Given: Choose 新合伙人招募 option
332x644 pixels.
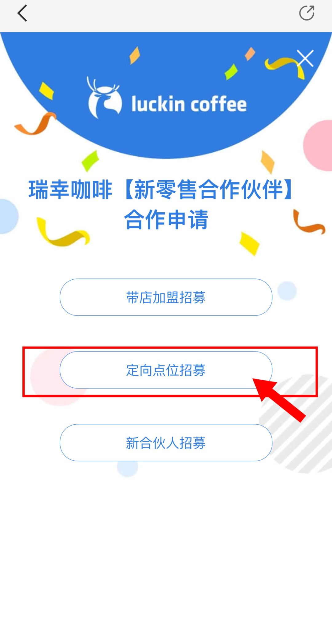Looking at the screenshot, I should pos(166,442).
